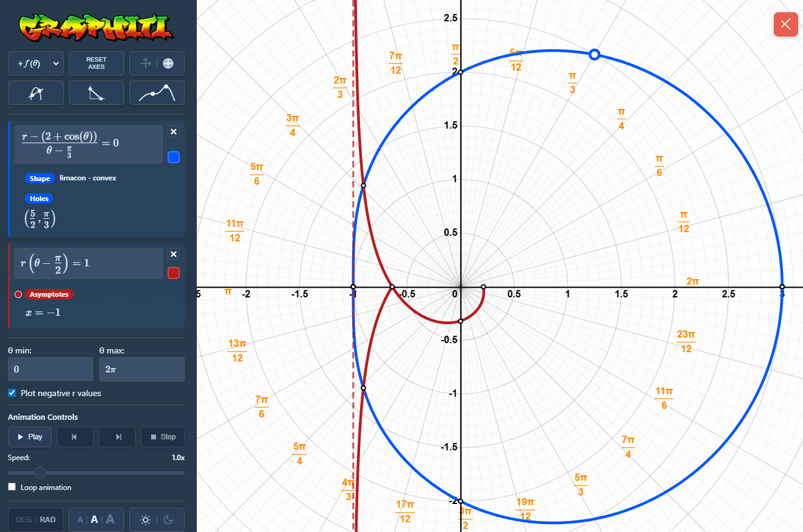This screenshot has width=803, height=532.
Task: Select the small font size A
Action: [80, 520]
